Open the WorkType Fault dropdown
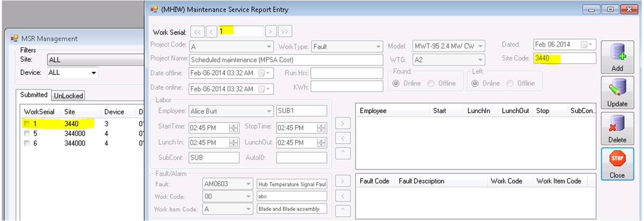 pos(377,47)
